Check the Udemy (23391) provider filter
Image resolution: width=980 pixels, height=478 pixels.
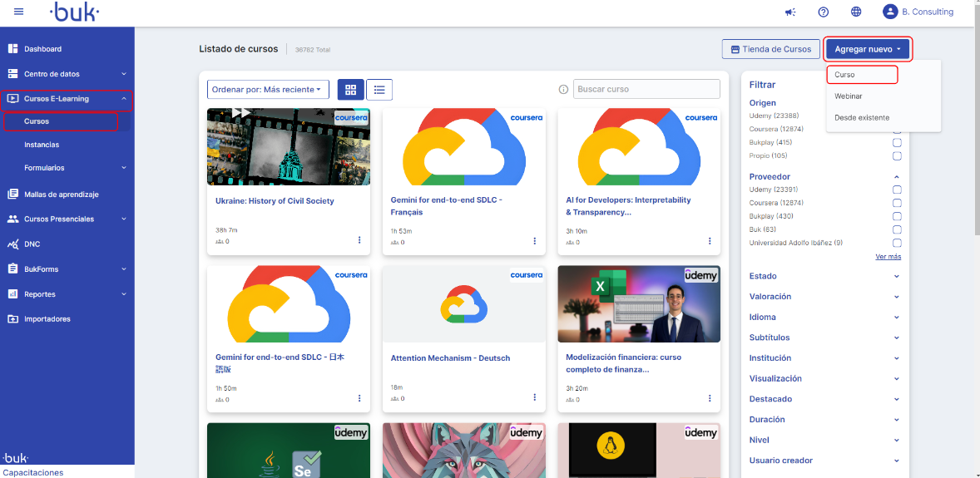897,190
